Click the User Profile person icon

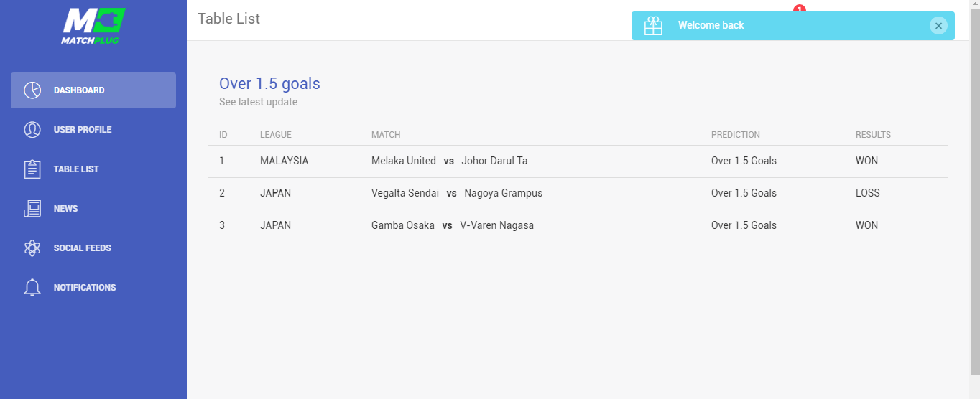(x=32, y=130)
